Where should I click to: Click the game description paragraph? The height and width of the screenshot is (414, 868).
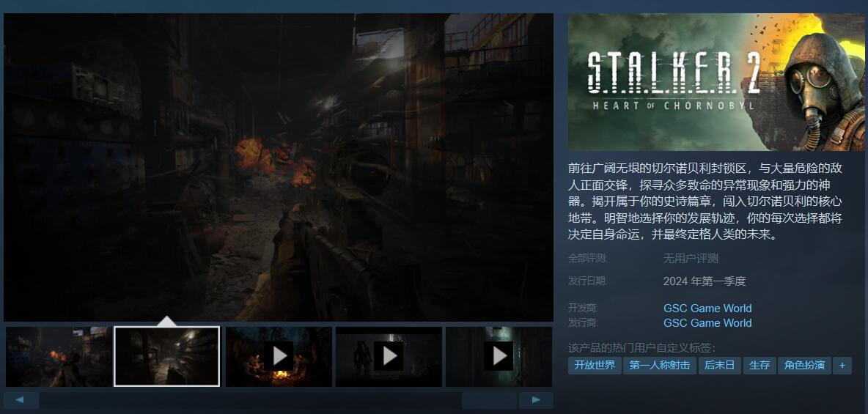click(x=705, y=201)
